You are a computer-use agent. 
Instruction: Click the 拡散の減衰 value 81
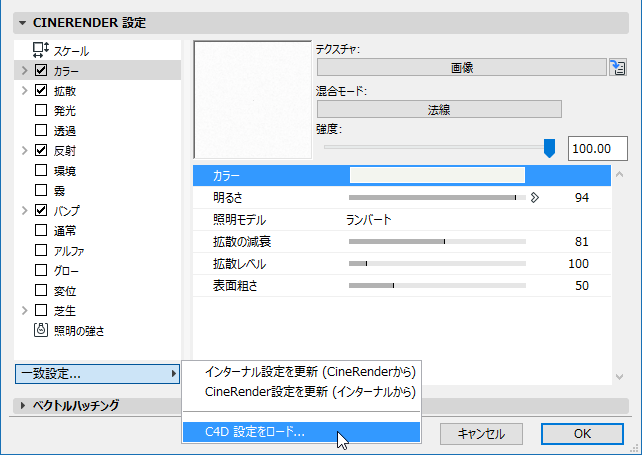581,242
